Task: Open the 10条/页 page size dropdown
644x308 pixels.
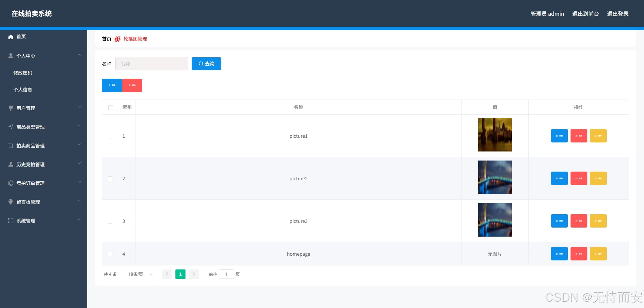Action: click(x=139, y=274)
